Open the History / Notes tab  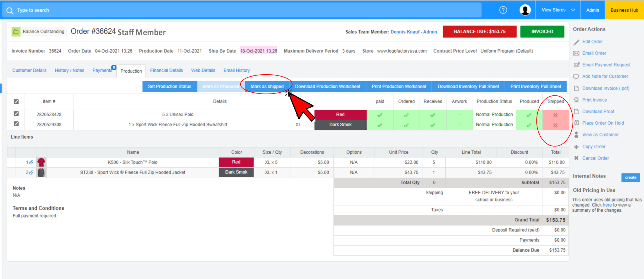pos(69,71)
